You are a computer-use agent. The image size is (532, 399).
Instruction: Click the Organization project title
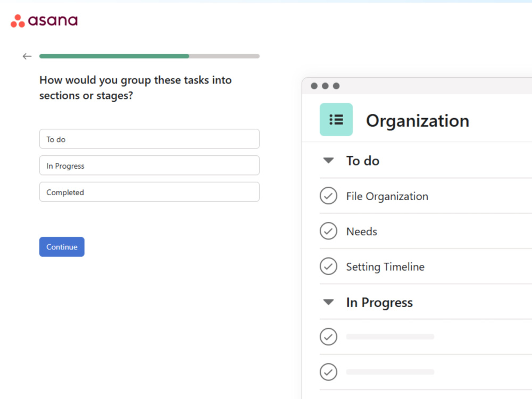coord(418,121)
